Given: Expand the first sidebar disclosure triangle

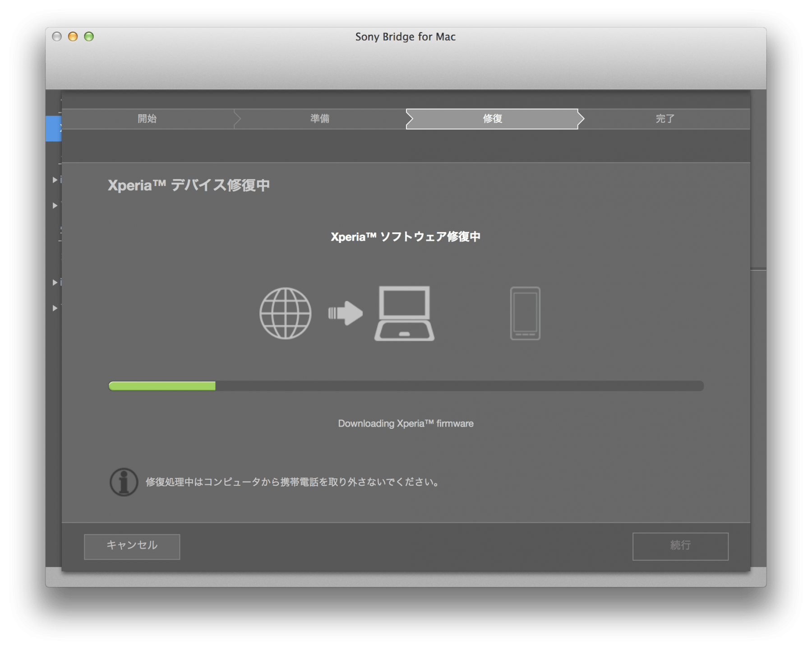Looking at the screenshot, I should coord(54,179).
